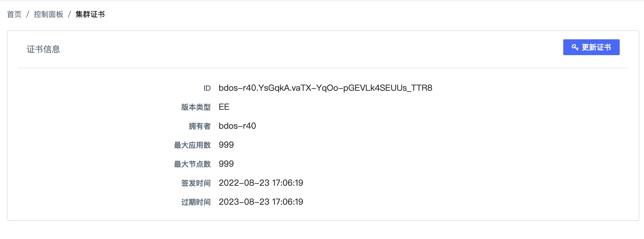Click the 999 value for 最大应用数
Viewport: 644px width, 239px height.
[226, 145]
